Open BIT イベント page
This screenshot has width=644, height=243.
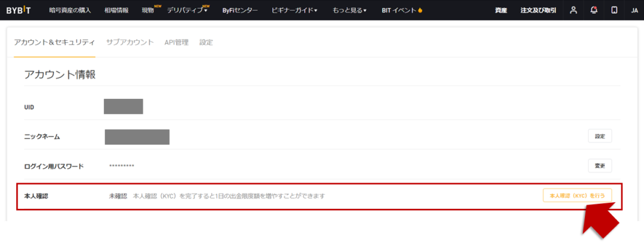pos(402,10)
